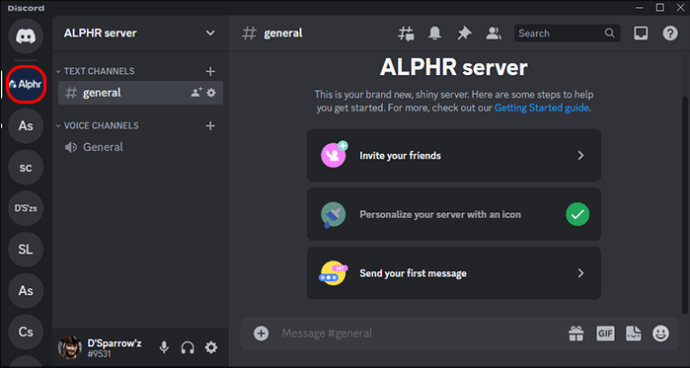Open the Getting Started guide link
Viewport: 690px width, 368px height.
click(541, 108)
